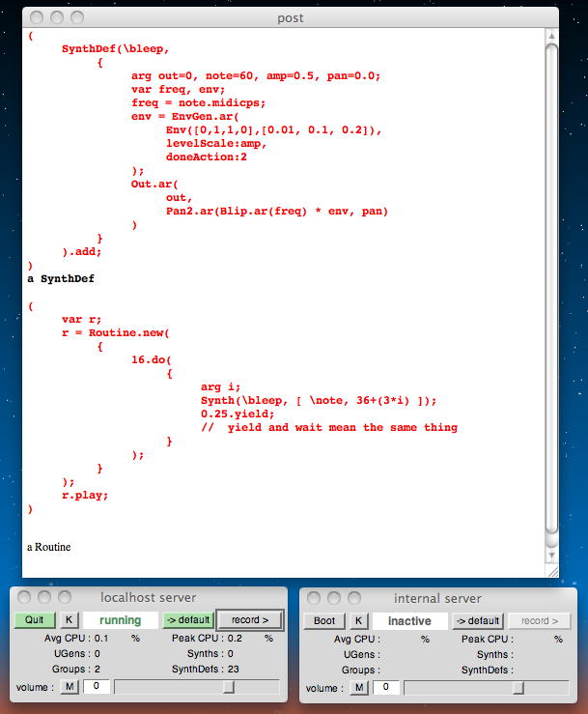The width and height of the screenshot is (588, 714).
Task: Click the 'arg i;' code line
Action: pyautogui.click(x=220, y=387)
